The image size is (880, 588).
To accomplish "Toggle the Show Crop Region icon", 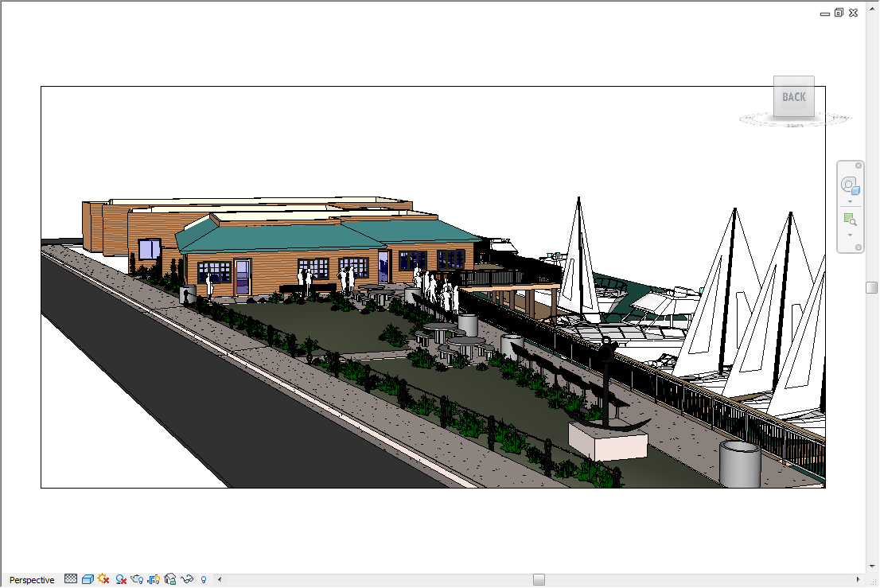I will click(154, 579).
